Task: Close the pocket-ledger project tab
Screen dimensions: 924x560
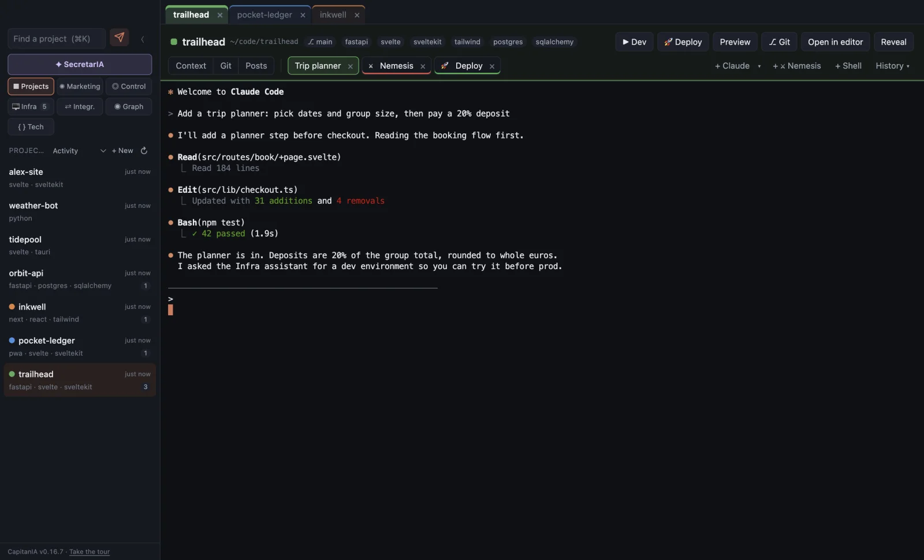Action: (303, 15)
